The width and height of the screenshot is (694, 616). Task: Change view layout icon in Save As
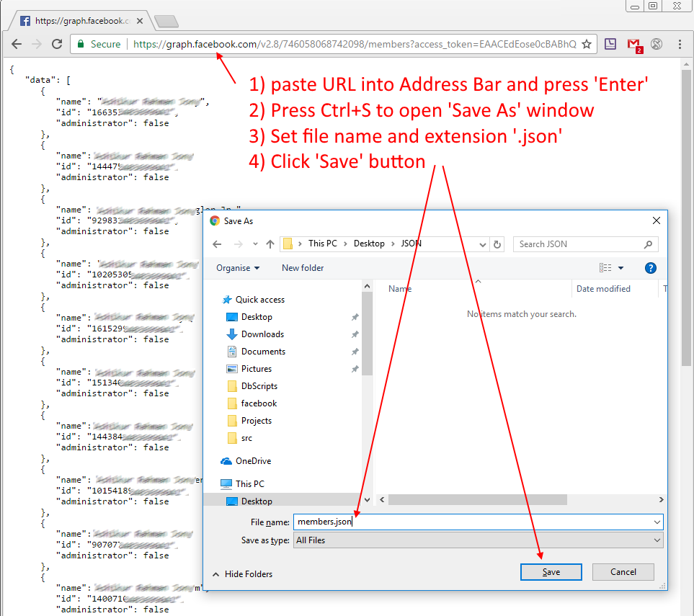pyautogui.click(x=605, y=268)
